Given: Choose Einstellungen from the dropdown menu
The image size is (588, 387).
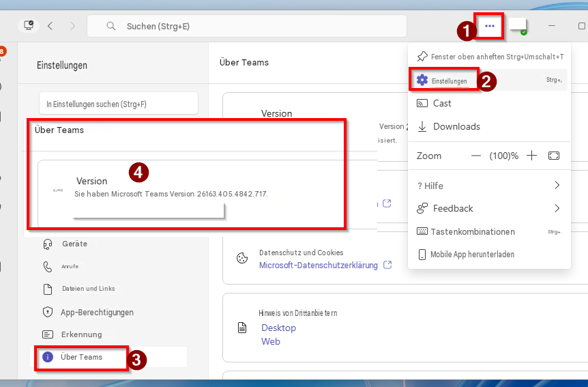Looking at the screenshot, I should [489, 80].
